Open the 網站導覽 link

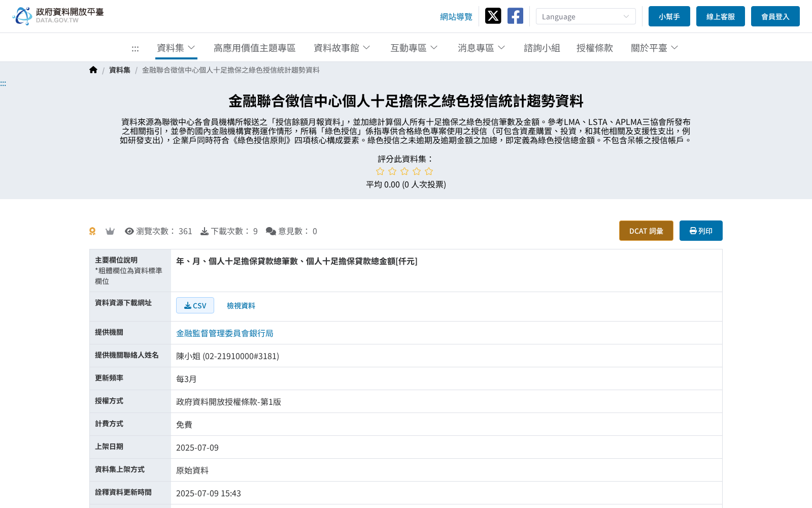[x=456, y=17]
